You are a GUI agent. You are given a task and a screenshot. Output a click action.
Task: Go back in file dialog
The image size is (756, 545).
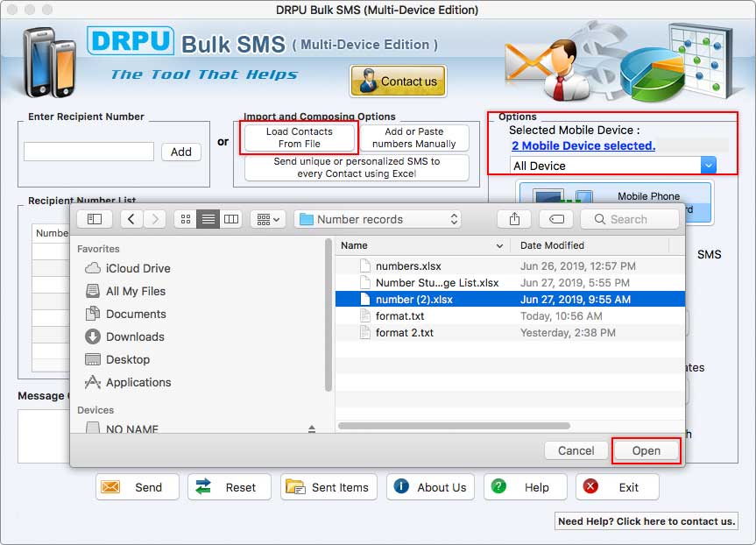131,219
